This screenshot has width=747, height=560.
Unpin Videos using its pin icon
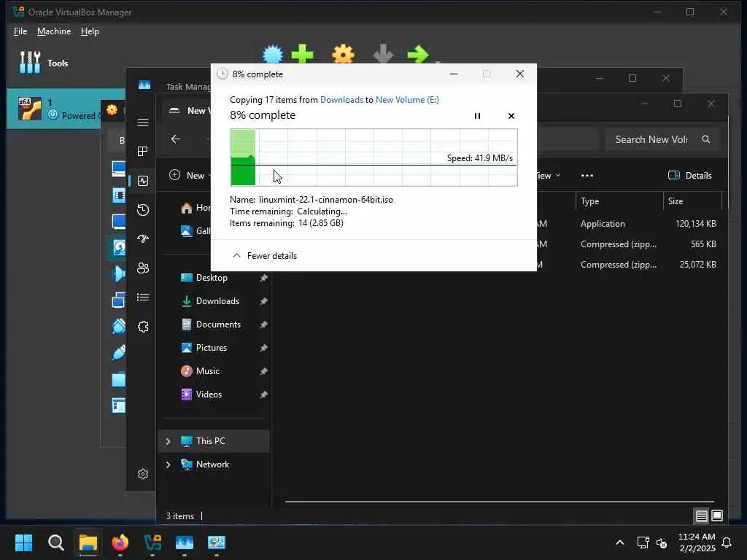click(x=263, y=394)
